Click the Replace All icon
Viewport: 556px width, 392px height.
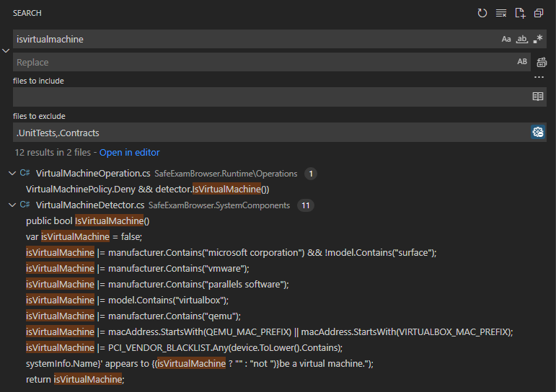point(542,62)
